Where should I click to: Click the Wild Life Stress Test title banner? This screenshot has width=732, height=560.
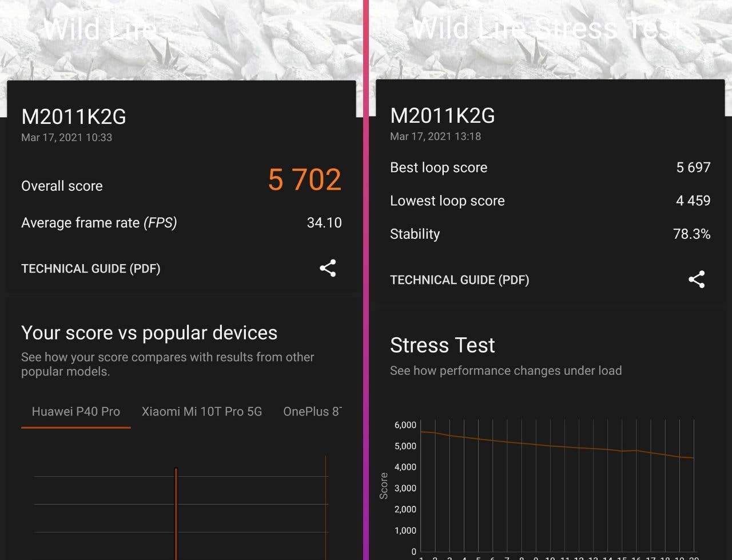coord(546,29)
